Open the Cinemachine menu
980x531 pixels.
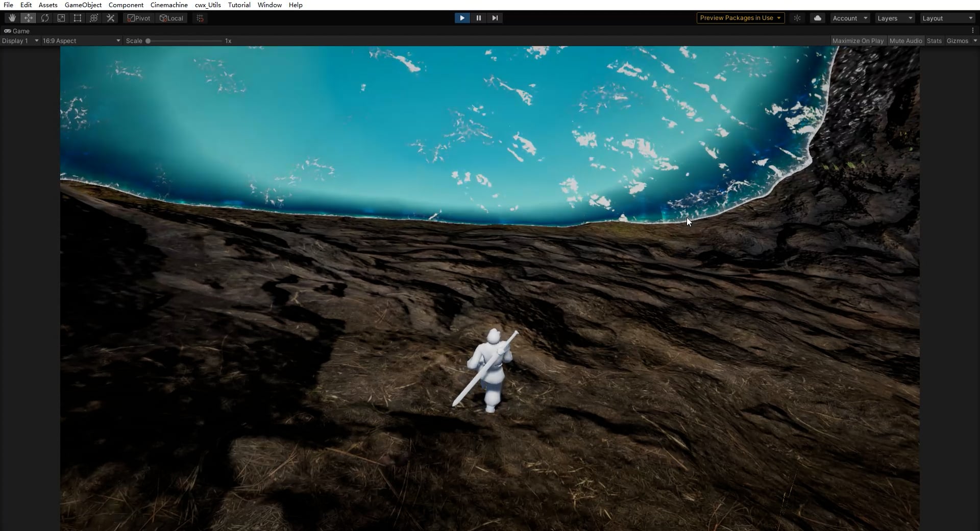[169, 5]
